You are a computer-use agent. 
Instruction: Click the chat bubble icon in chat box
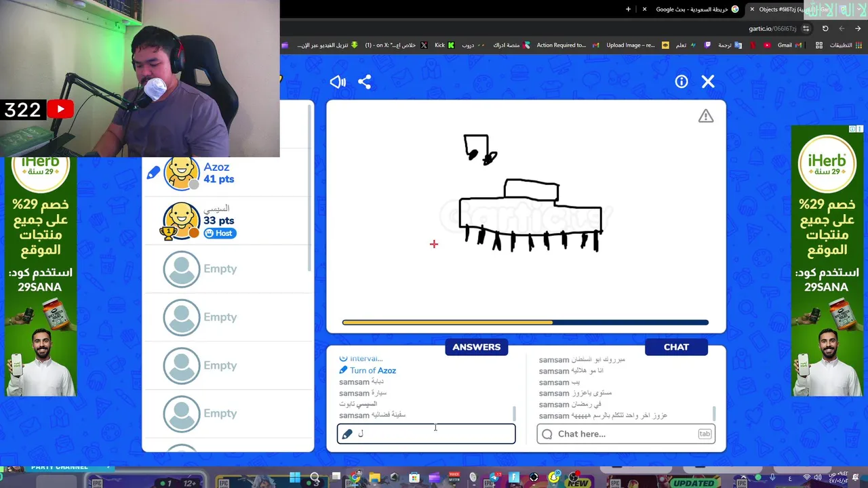click(547, 434)
